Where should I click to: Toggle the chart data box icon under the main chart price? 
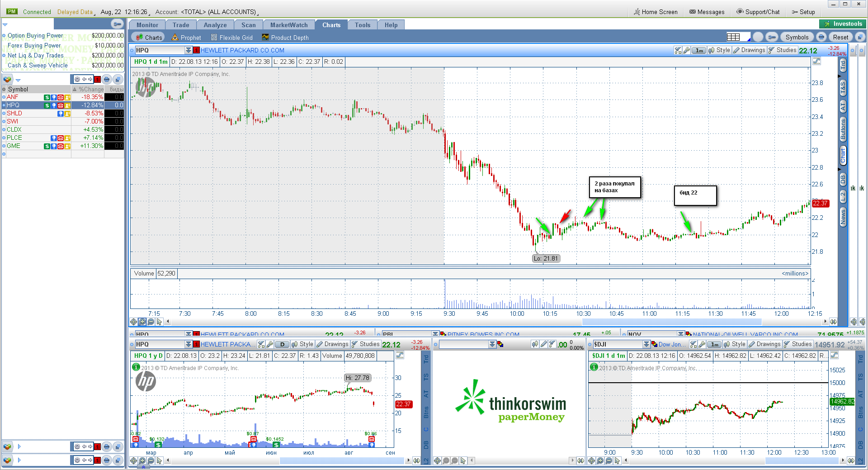tap(816, 61)
